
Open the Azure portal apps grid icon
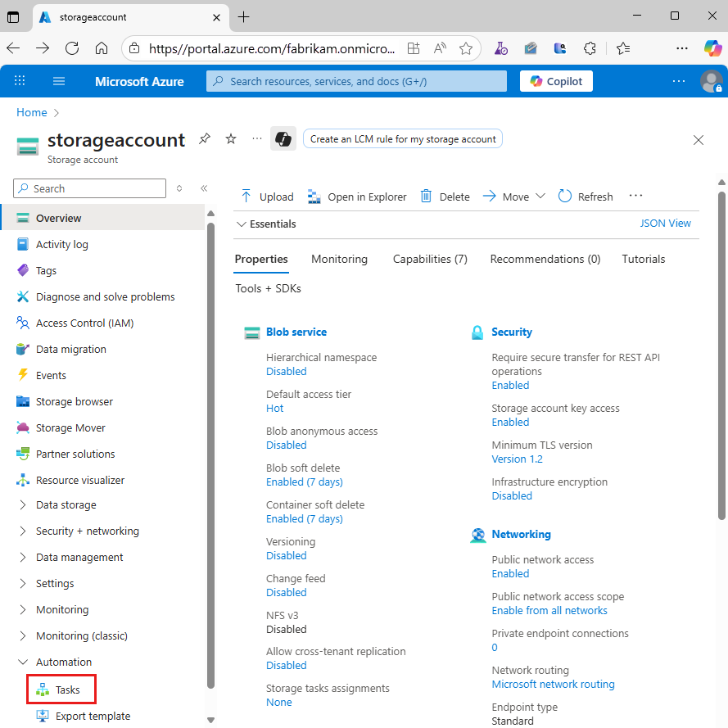coord(20,81)
